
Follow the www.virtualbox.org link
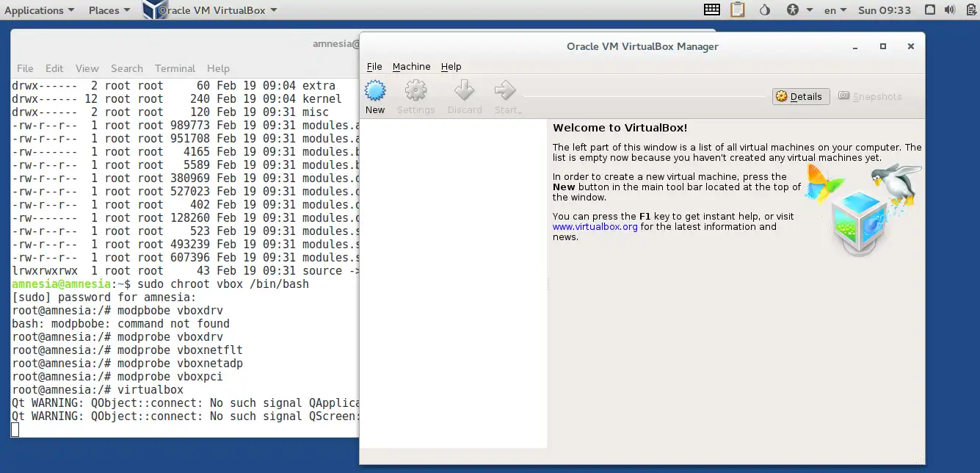tap(595, 227)
